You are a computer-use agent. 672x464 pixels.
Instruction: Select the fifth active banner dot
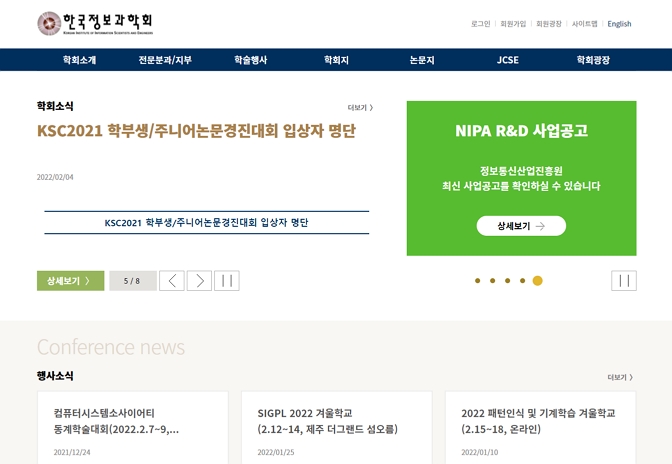click(x=537, y=281)
